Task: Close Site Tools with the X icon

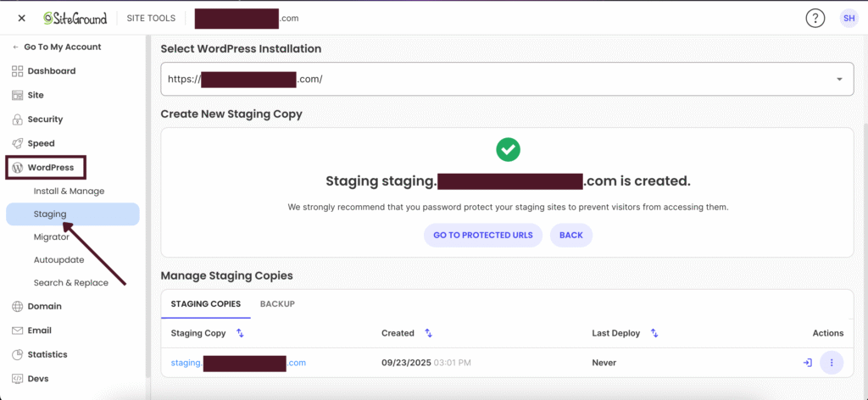Action: tap(22, 18)
